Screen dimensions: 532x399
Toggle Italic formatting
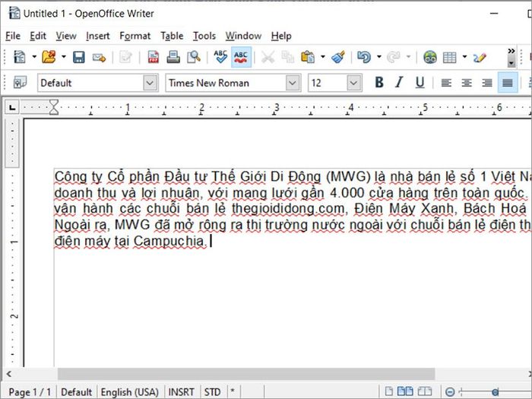pyautogui.click(x=399, y=82)
